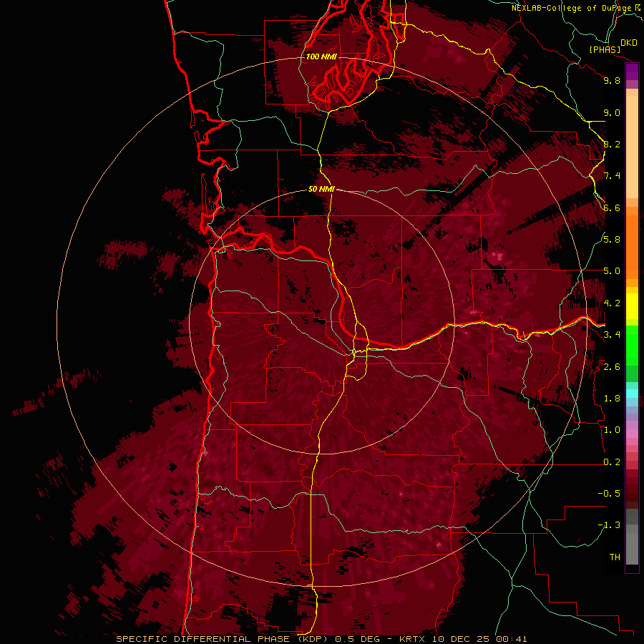Click the 7.4 legend value
Screen dimensions: 644x644
tap(612, 176)
